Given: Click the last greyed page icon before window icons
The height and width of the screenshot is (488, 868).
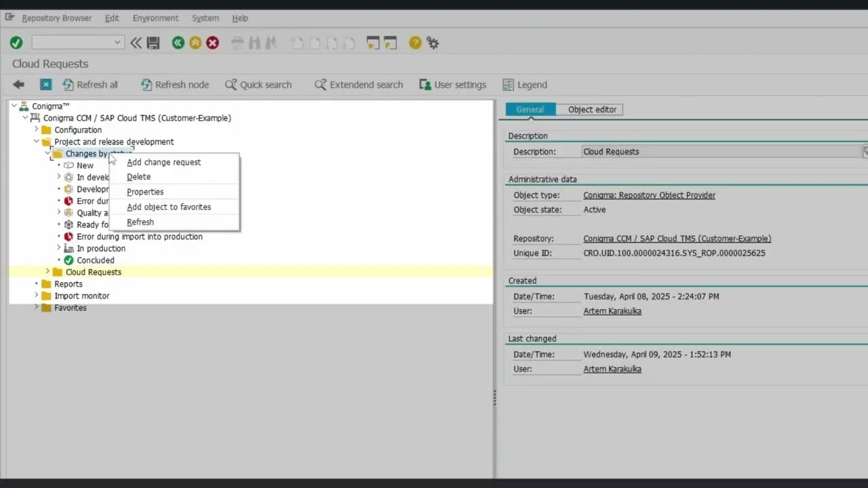Looking at the screenshot, I should (x=349, y=43).
